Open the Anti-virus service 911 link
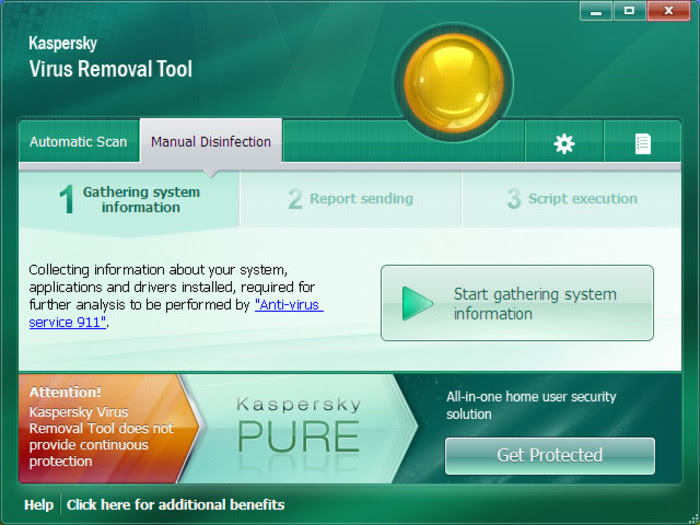The width and height of the screenshot is (700, 525). tap(176, 313)
